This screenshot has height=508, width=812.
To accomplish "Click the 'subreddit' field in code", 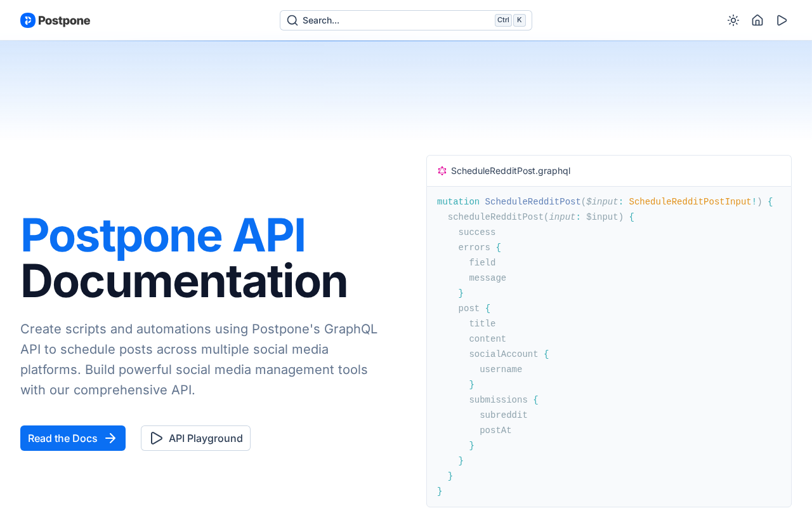I will point(504,415).
